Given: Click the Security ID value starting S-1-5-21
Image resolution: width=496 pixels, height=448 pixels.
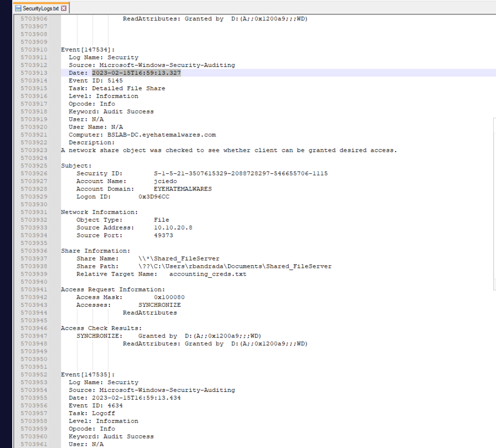Looking at the screenshot, I should click(x=241, y=173).
